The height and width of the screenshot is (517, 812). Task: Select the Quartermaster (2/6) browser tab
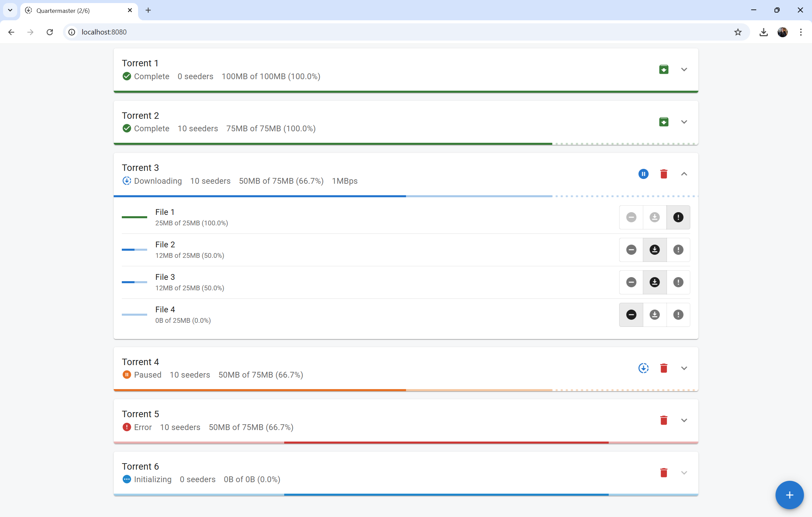[79, 10]
